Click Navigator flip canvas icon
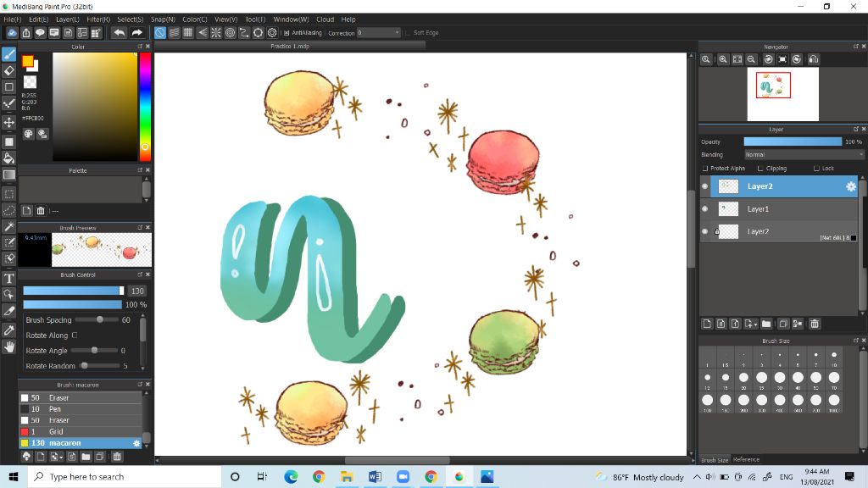 click(813, 59)
